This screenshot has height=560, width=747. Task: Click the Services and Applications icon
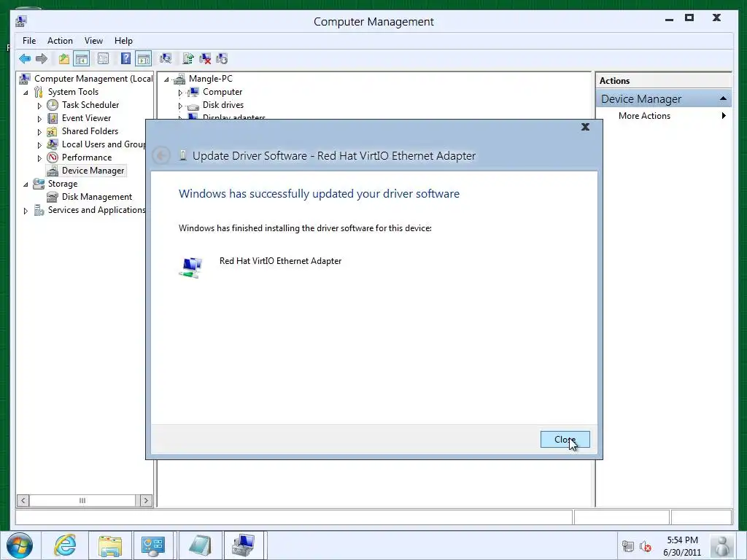tap(39, 210)
